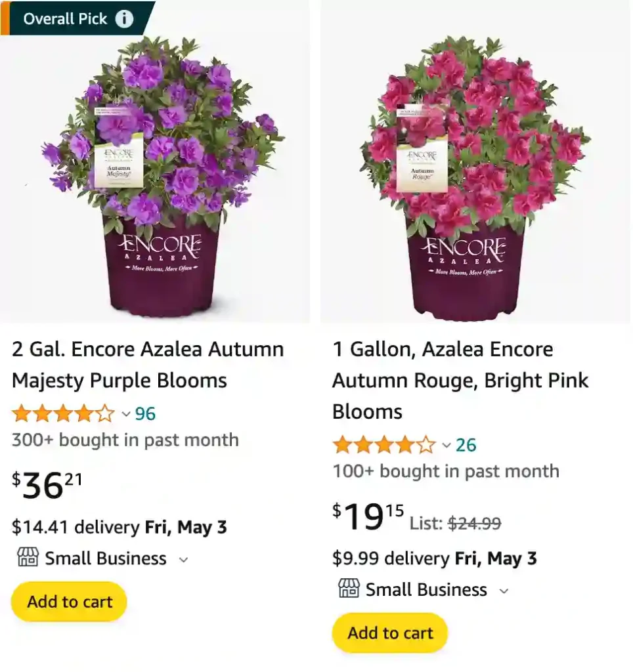Screen dimensions: 633x672
Task: Expand Small Business dropdown under $36.21 item
Action: click(x=184, y=560)
